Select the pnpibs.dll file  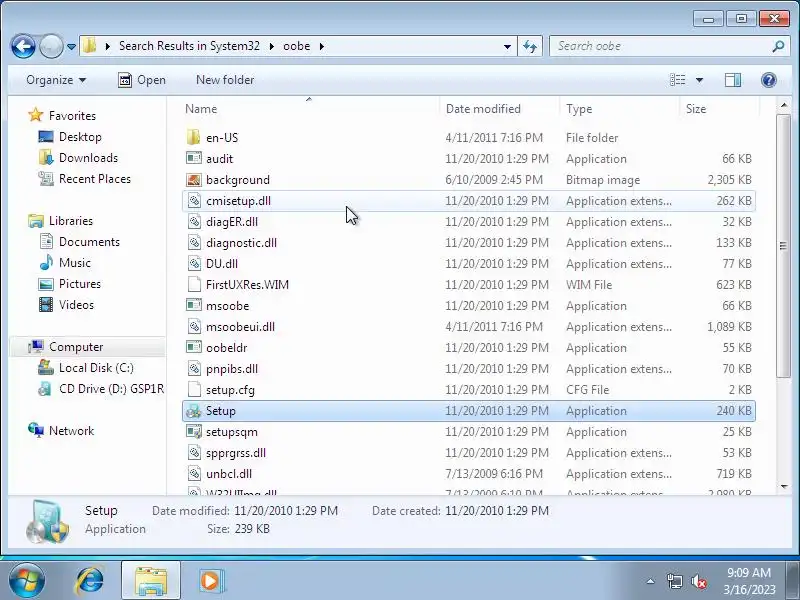[468, 369]
